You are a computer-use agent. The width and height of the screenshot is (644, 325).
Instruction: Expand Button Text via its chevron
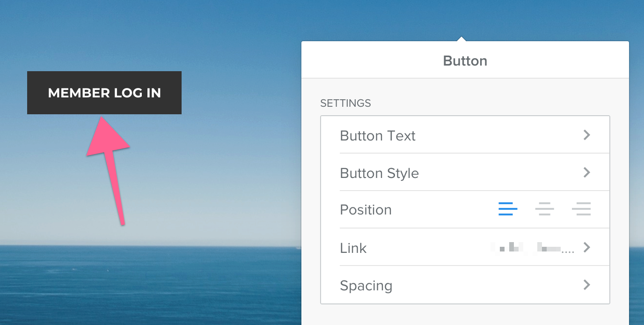[587, 135]
